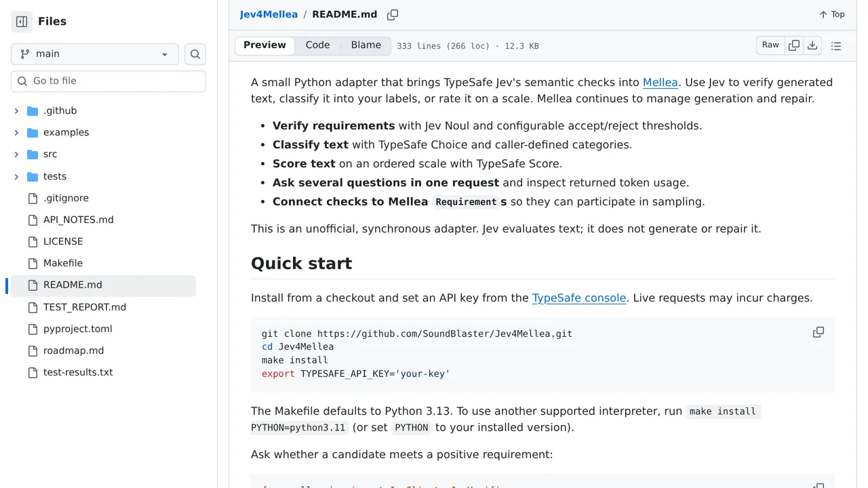Copy the git clone code block
Screen dimensions: 868x488
point(818,332)
